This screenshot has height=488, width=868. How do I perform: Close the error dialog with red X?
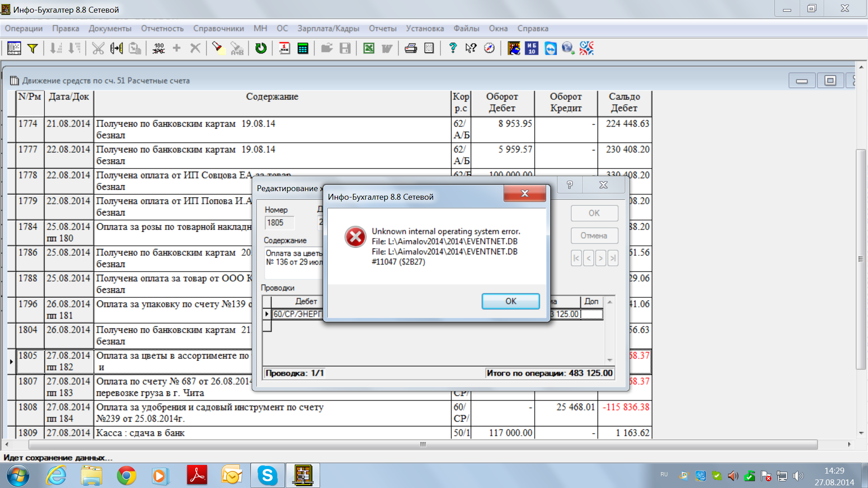click(x=524, y=193)
